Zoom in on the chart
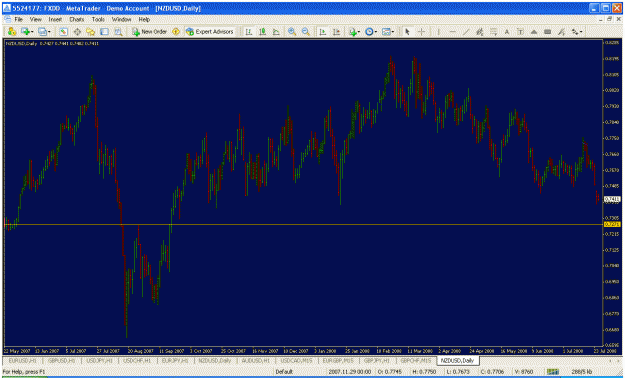 [x=292, y=32]
